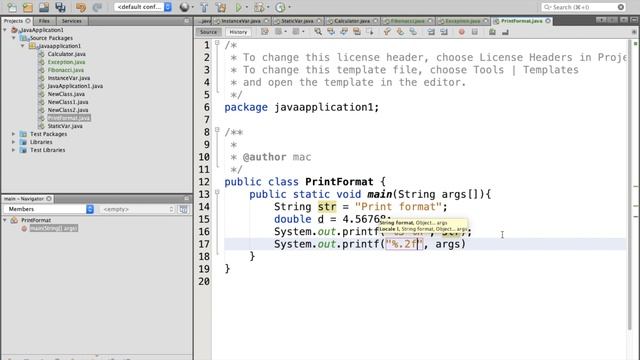Toggle Rectangular Selection mode
Image resolution: width=640 pixels, height=360 pixels.
[370, 32]
